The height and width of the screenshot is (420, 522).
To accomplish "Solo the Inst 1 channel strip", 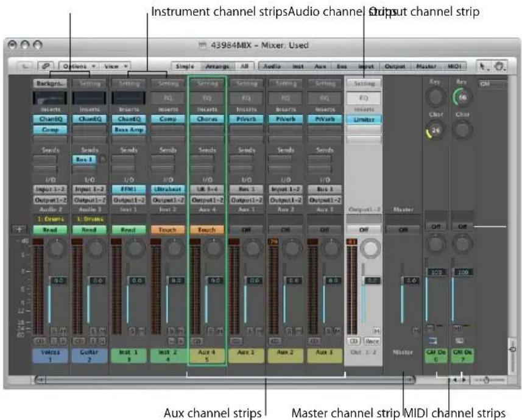I will [133, 331].
